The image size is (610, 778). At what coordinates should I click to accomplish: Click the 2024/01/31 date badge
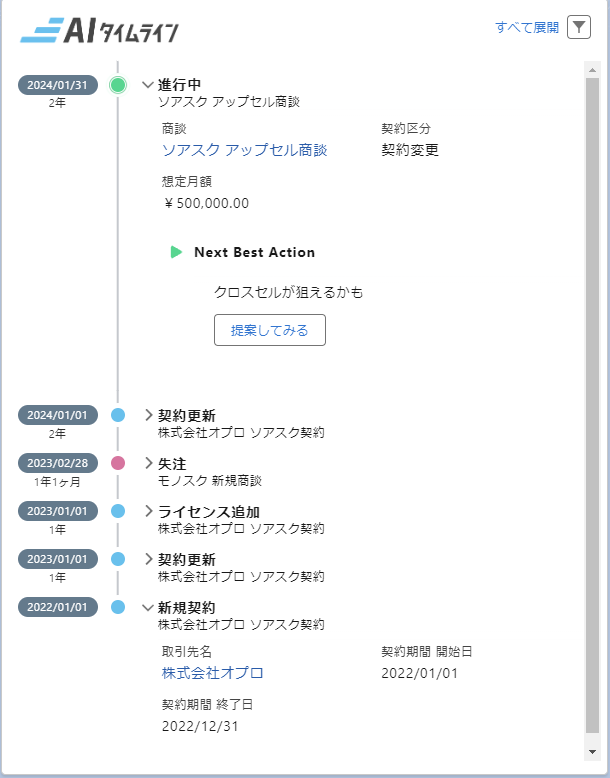point(58,85)
